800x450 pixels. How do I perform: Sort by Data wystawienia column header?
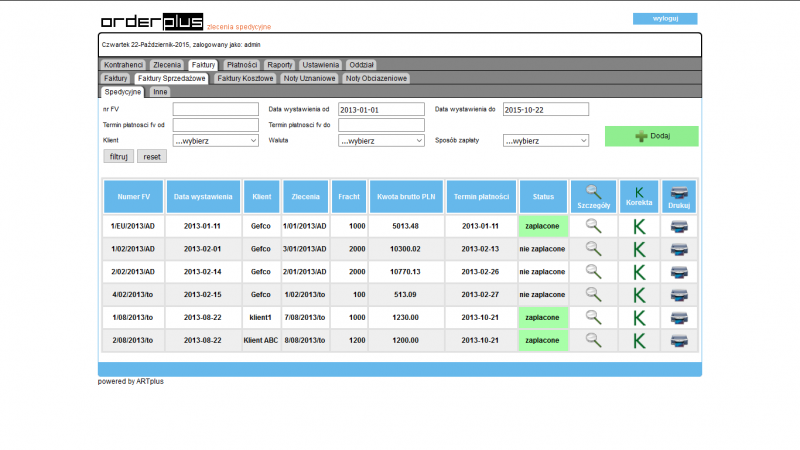pos(203,196)
